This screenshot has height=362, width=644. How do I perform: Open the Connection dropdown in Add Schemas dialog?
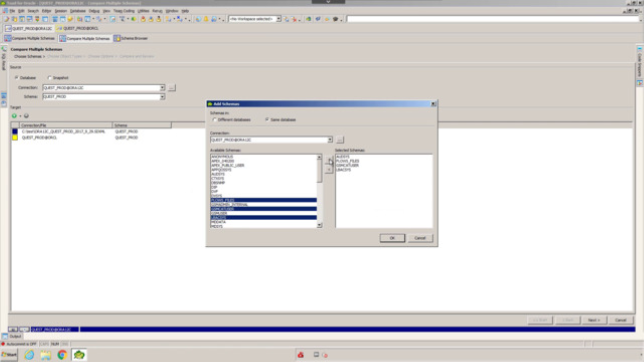(x=330, y=140)
